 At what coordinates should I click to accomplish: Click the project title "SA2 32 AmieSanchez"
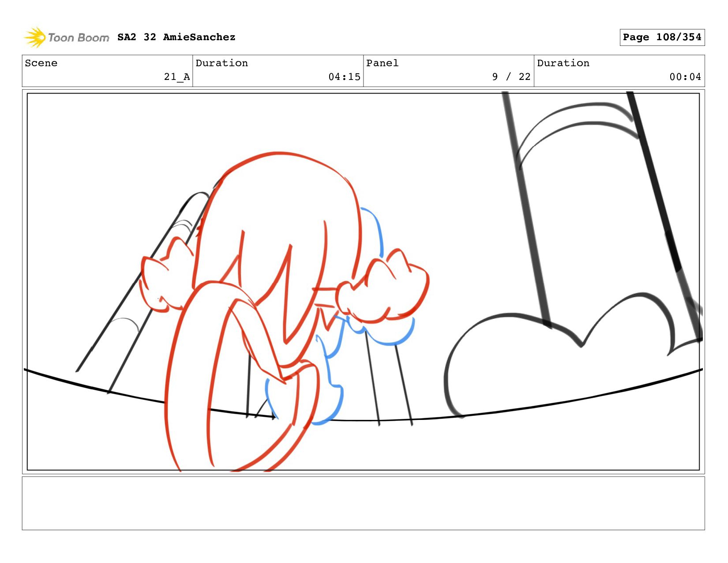pyautogui.click(x=176, y=37)
